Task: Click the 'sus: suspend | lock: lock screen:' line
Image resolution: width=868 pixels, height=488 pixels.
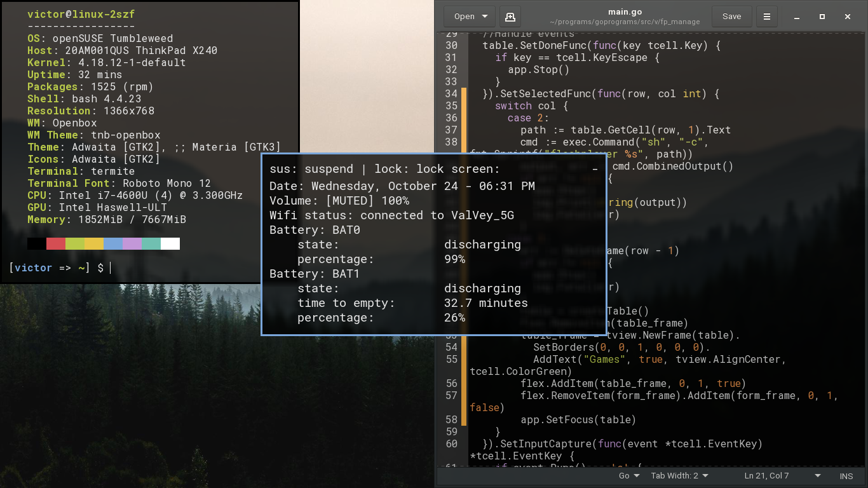Action: (x=385, y=169)
